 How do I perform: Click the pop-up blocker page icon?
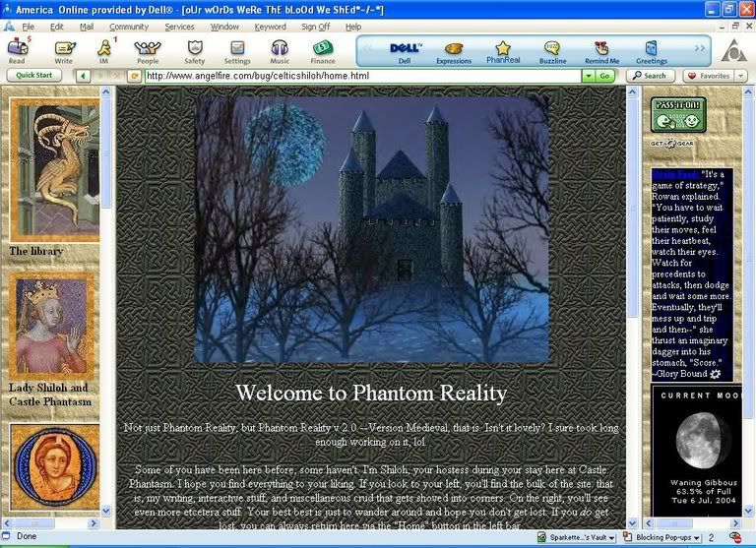pos(627,537)
